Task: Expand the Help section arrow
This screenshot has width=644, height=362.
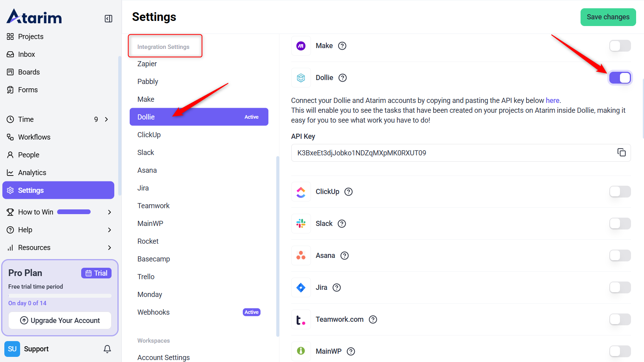Action: [110, 230]
